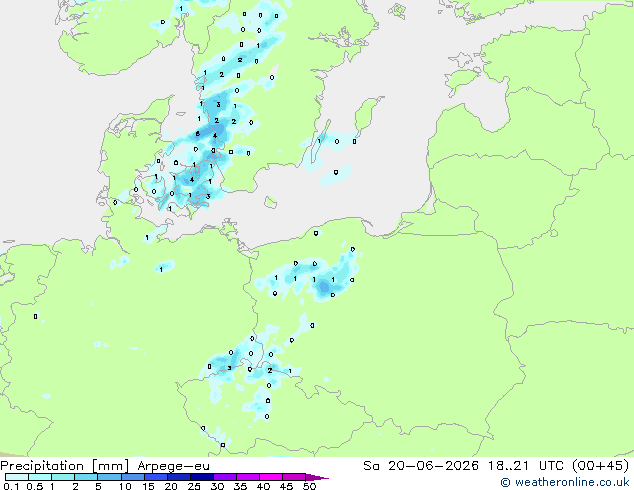Select the legend swatch between 5 and 10
Screen dimensions: 634x490
coord(109,477)
